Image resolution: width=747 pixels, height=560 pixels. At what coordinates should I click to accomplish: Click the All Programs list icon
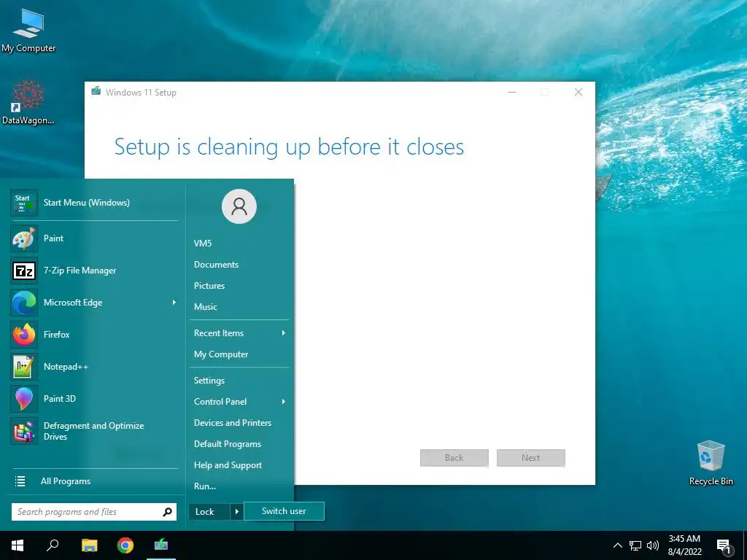[x=20, y=481]
